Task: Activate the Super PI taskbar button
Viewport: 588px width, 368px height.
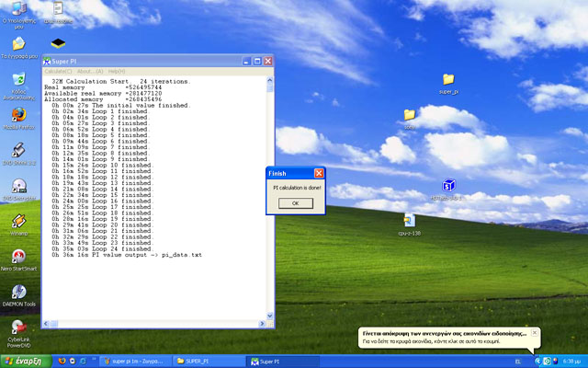Action: (283, 362)
